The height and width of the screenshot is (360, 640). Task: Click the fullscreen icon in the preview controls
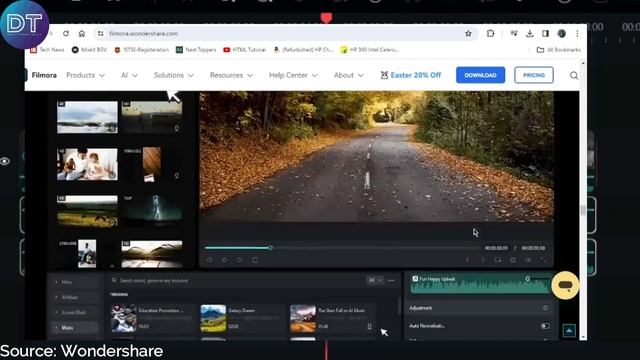543,260
